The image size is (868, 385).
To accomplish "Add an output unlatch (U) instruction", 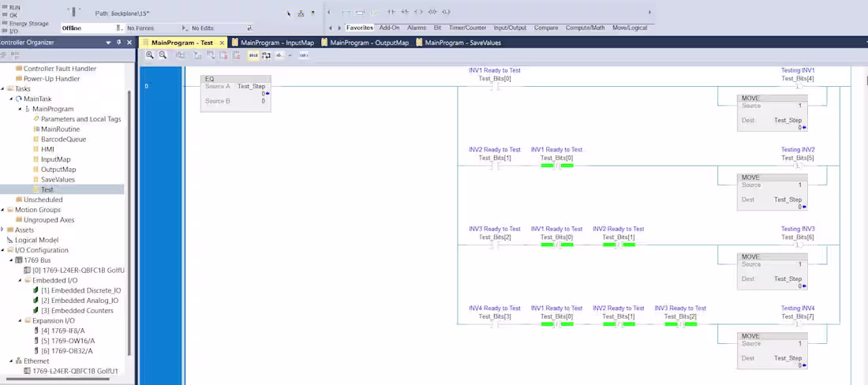I will pos(432,12).
